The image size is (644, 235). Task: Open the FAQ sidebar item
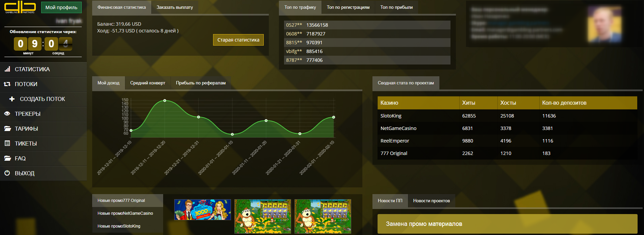point(43,158)
